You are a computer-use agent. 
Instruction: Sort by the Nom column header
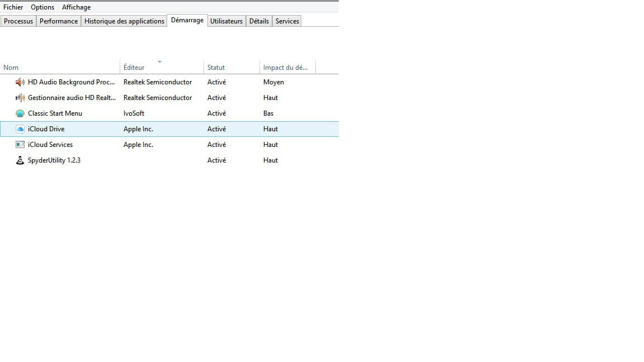[60, 67]
